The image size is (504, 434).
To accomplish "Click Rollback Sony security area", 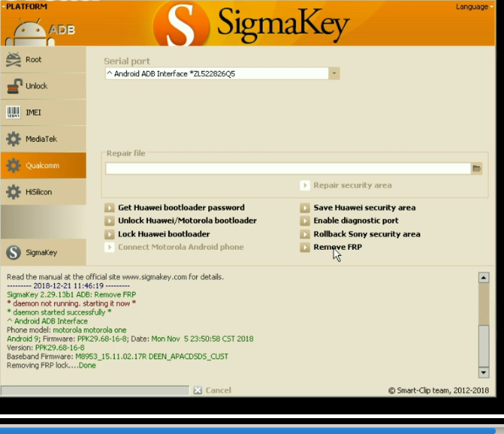I will [367, 234].
